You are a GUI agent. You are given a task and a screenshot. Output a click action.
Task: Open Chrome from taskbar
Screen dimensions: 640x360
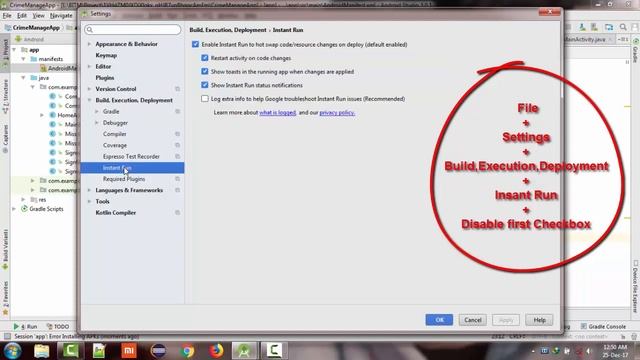tap(188, 351)
